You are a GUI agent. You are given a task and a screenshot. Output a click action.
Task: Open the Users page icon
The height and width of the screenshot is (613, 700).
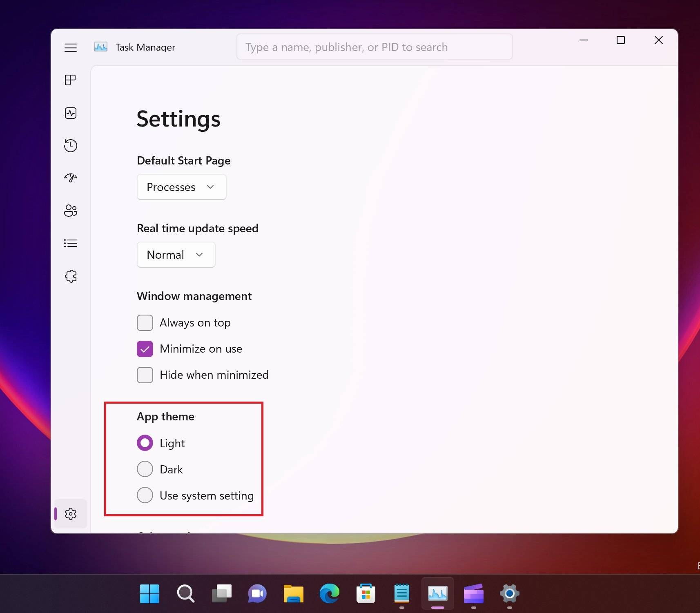point(70,211)
